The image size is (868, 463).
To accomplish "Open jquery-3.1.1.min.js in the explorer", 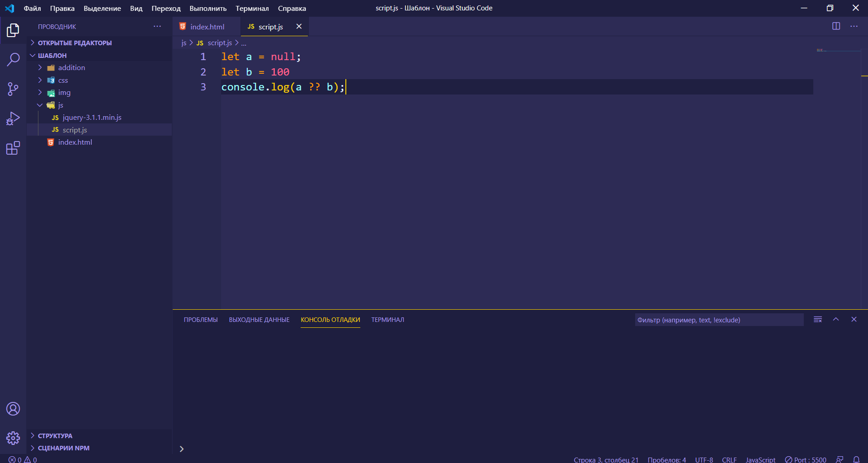I will coord(99,117).
